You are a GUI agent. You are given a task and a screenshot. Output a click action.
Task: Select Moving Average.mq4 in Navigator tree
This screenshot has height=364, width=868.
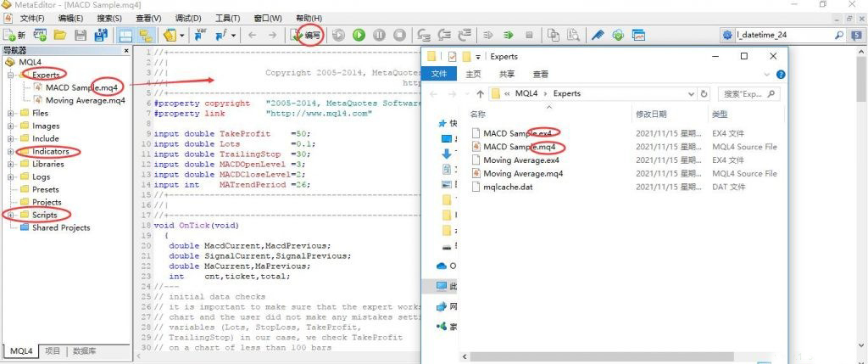(86, 100)
